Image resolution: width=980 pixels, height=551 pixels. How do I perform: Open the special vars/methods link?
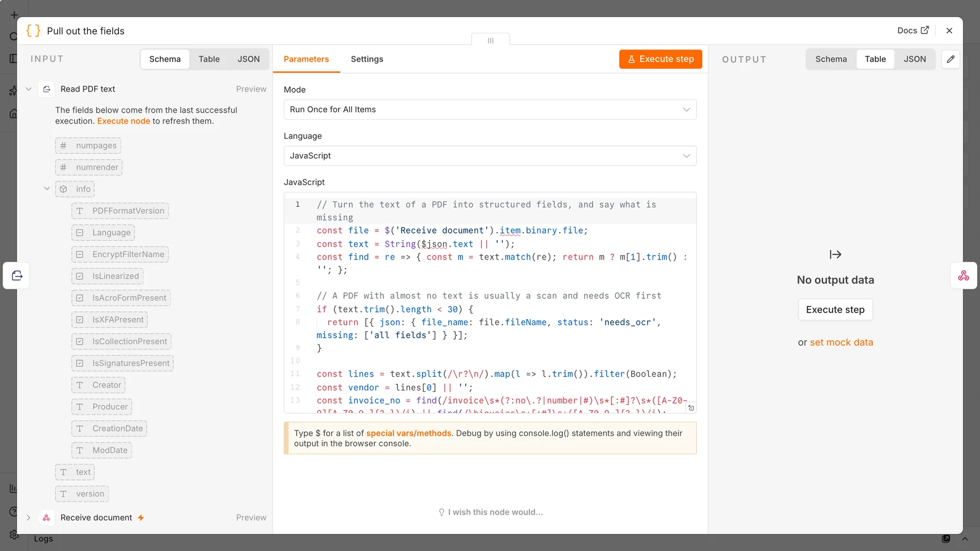(x=408, y=433)
